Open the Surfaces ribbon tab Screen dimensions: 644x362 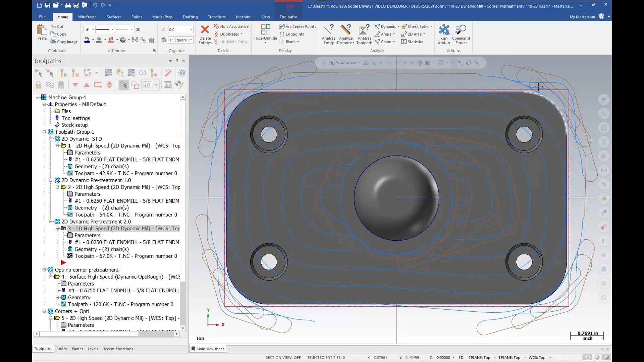click(114, 17)
